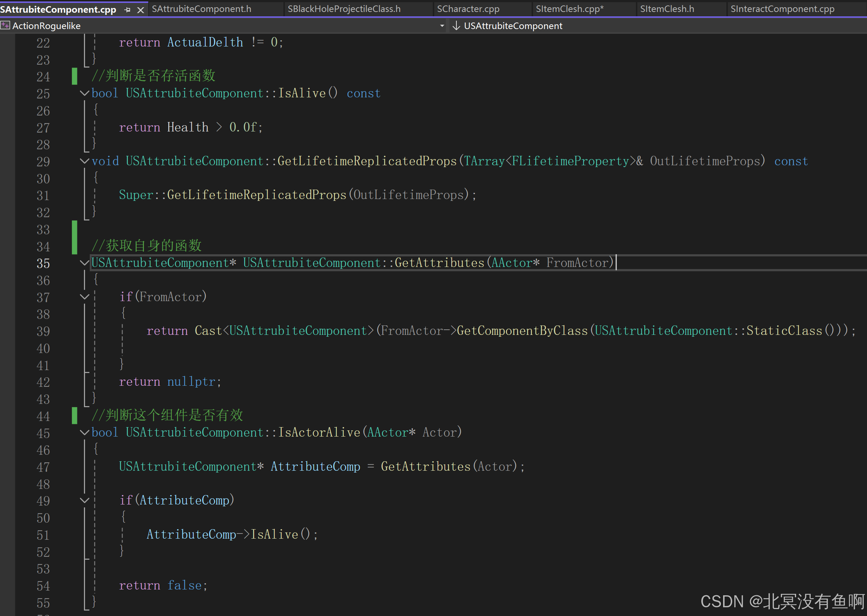
Task: Open the SBlackHoleProjectileClass.h tab
Action: point(344,9)
